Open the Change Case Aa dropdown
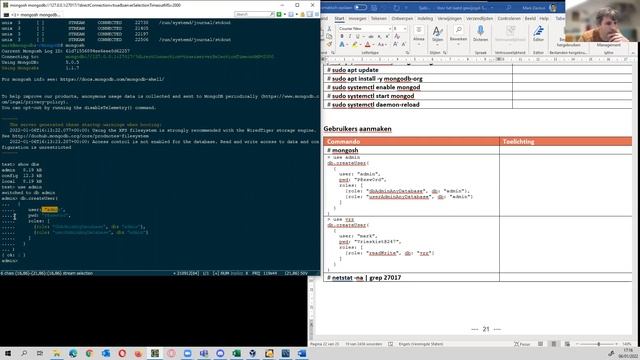Viewport: 640px width, 360px height. pos(381,44)
